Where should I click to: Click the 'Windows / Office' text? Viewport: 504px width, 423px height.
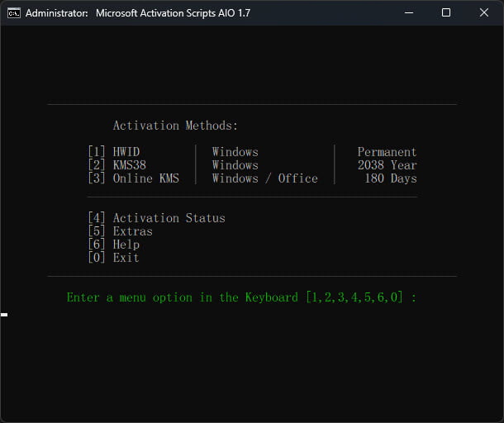coord(265,178)
